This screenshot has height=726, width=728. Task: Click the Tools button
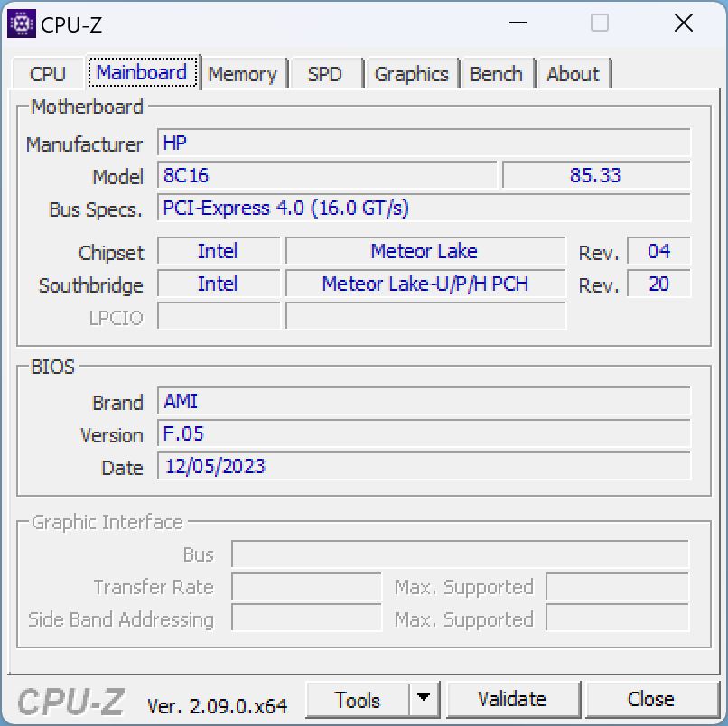(358, 700)
